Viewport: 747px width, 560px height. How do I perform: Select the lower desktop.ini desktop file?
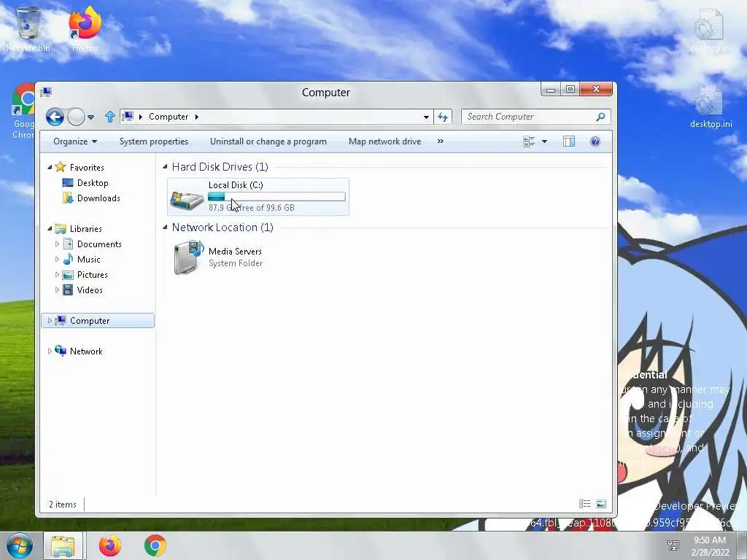click(x=711, y=106)
